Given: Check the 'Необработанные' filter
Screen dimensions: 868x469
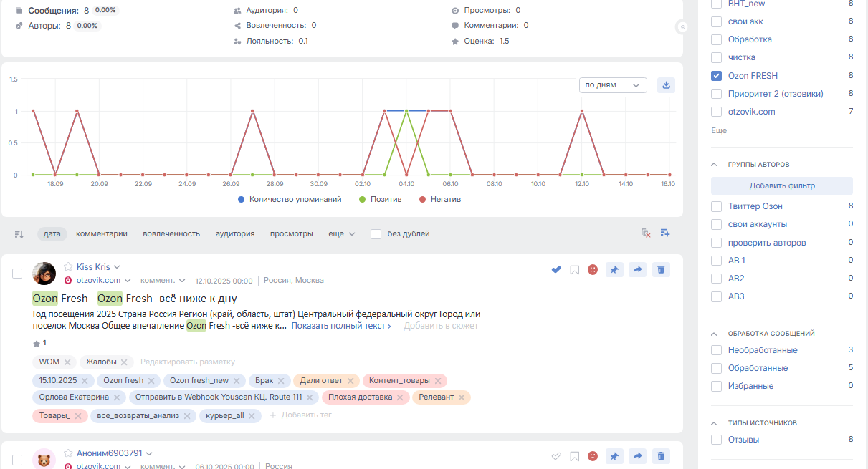Looking at the screenshot, I should tap(716, 350).
